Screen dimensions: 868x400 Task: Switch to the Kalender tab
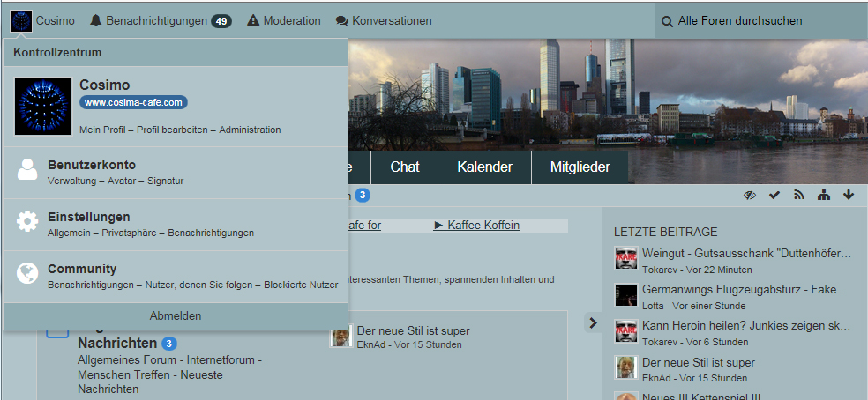485,167
